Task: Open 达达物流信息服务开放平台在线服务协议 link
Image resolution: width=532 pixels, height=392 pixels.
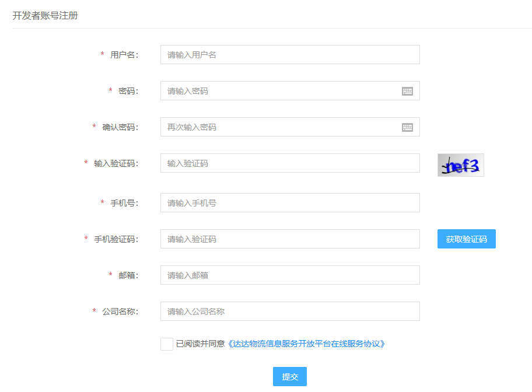Action: 306,344
